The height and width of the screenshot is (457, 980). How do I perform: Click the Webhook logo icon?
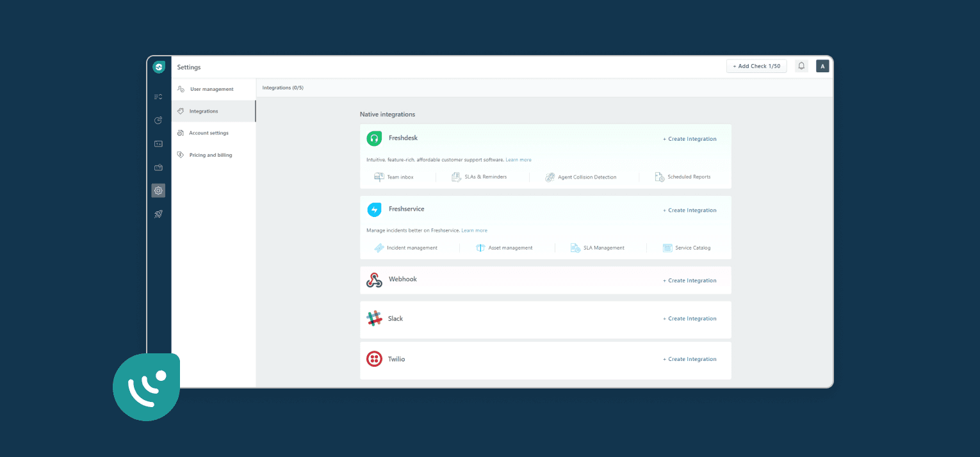[x=374, y=280]
